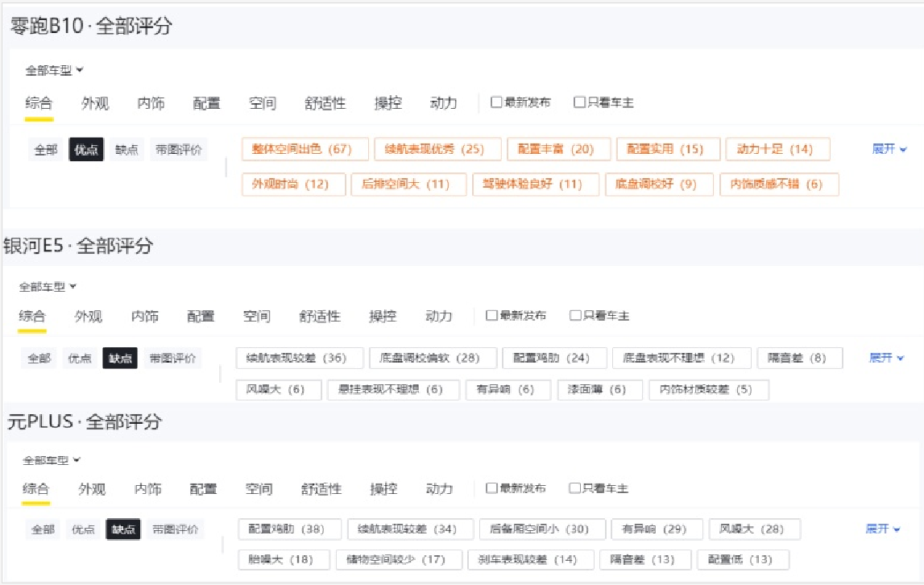924x585 pixels.
Task: Switch to 外观 tab in 零跑B10
Action: [95, 103]
